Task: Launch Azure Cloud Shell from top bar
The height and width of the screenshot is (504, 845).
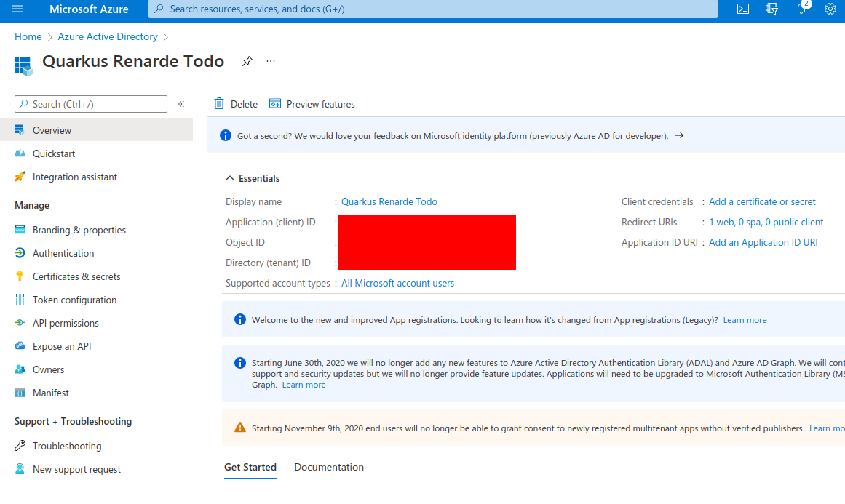Action: tap(742, 9)
